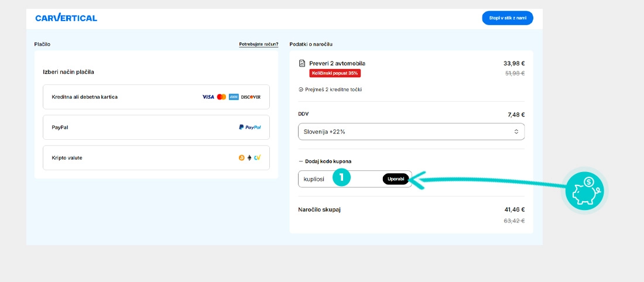
Task: Click the teal piggy bank icon
Action: [584, 191]
